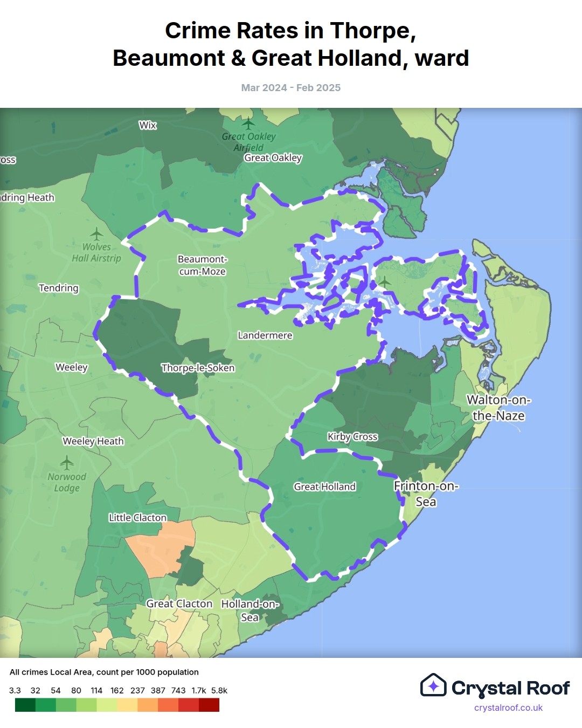This screenshot has height=728, width=582.
Task: Click the Norwood Lodge airplane icon
Action: (67, 463)
